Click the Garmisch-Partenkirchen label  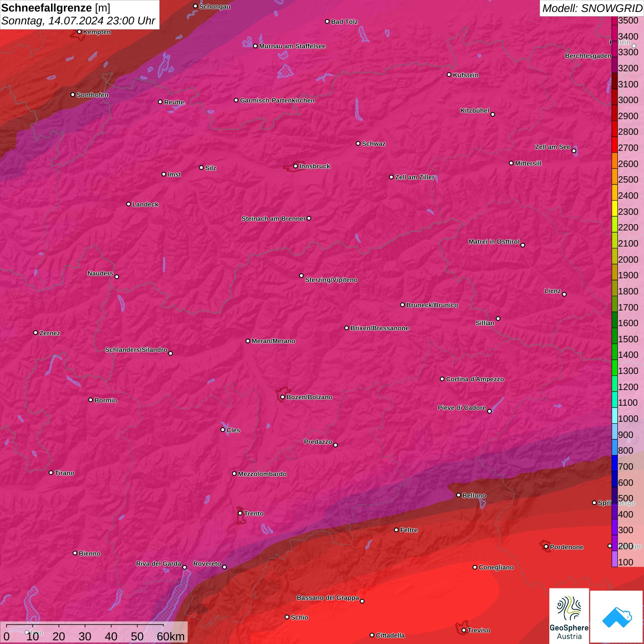(x=277, y=100)
